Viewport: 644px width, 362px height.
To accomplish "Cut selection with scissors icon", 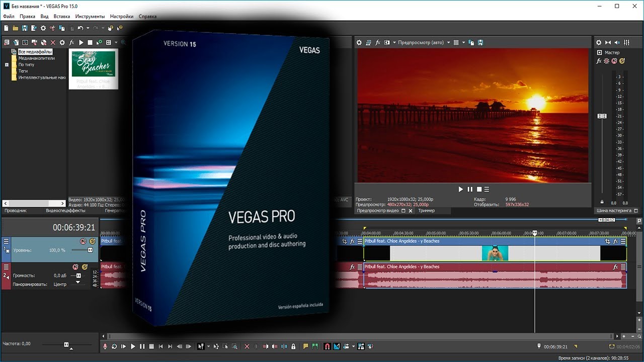I will (52, 28).
